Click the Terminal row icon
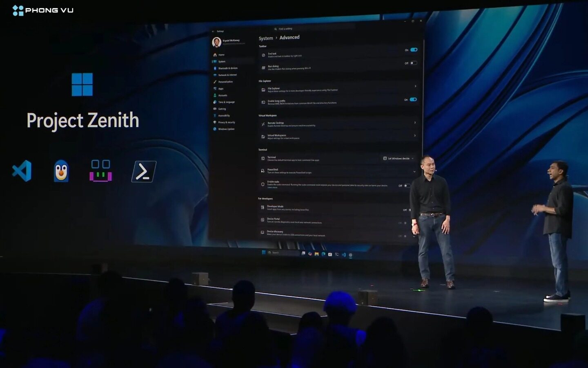The width and height of the screenshot is (588, 368). coord(263,158)
